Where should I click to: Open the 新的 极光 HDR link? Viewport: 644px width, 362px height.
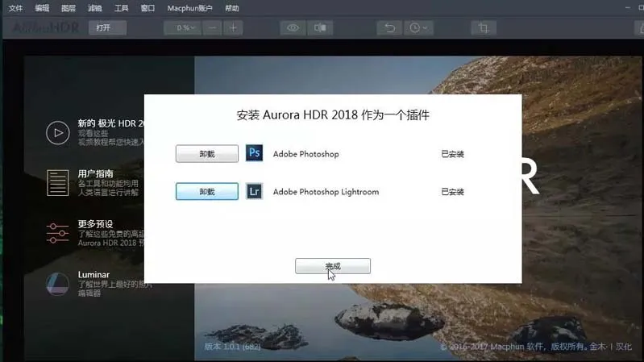point(111,123)
